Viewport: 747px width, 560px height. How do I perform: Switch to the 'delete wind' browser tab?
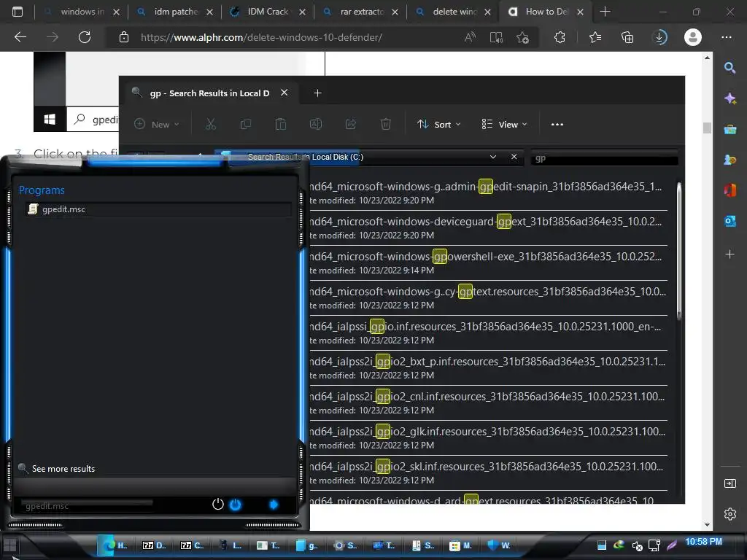tap(454, 12)
